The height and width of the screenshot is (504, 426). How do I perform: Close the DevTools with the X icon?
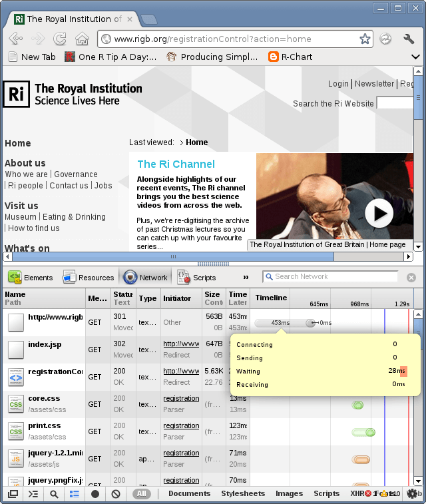click(411, 278)
